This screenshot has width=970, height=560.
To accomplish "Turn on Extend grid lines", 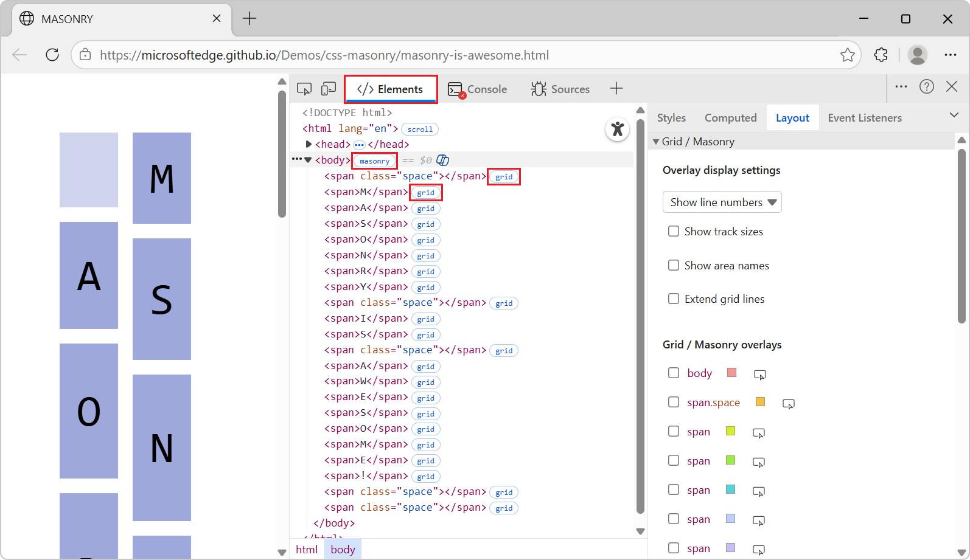I will 674,299.
